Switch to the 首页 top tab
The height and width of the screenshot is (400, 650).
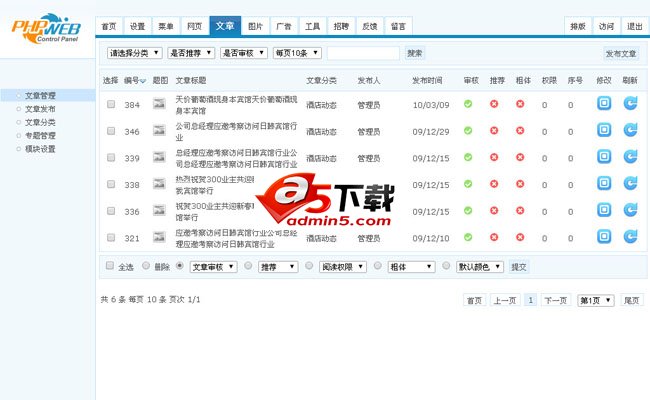click(109, 27)
